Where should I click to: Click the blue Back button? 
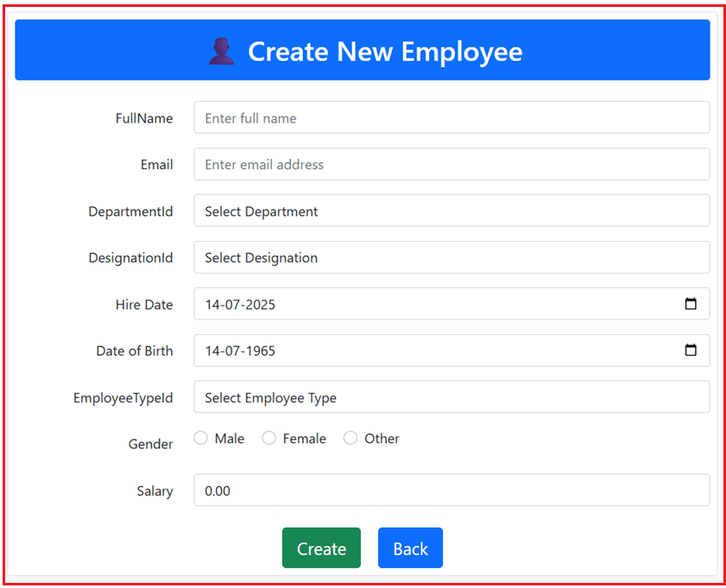410,548
